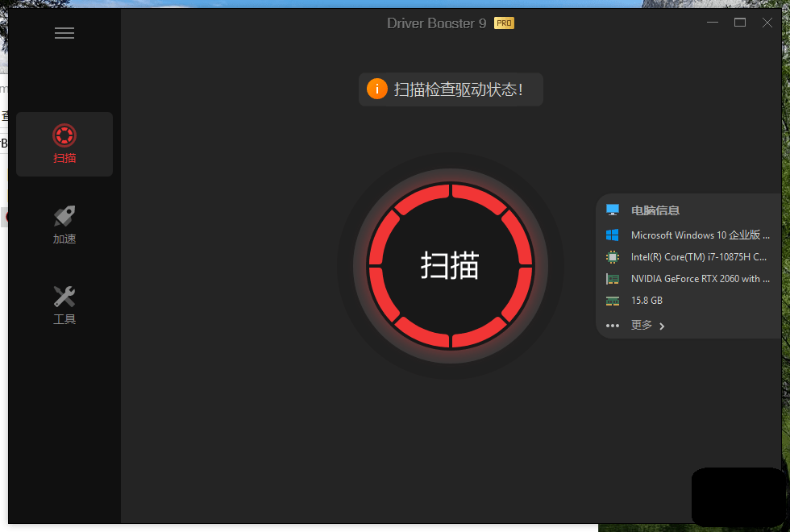Select NVIDIA GeForce RTX 2060 entry
Screen dimensions: 790x532
click(701, 279)
